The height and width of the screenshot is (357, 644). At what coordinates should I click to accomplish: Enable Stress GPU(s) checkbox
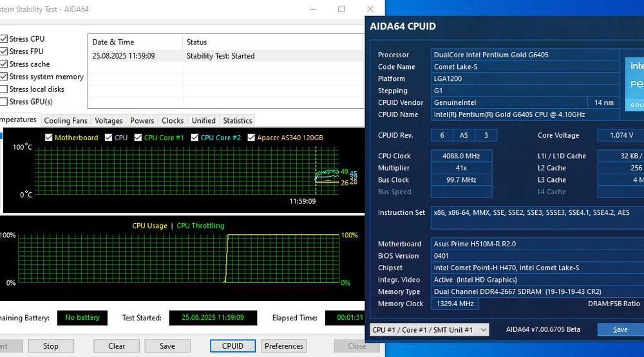click(x=4, y=102)
